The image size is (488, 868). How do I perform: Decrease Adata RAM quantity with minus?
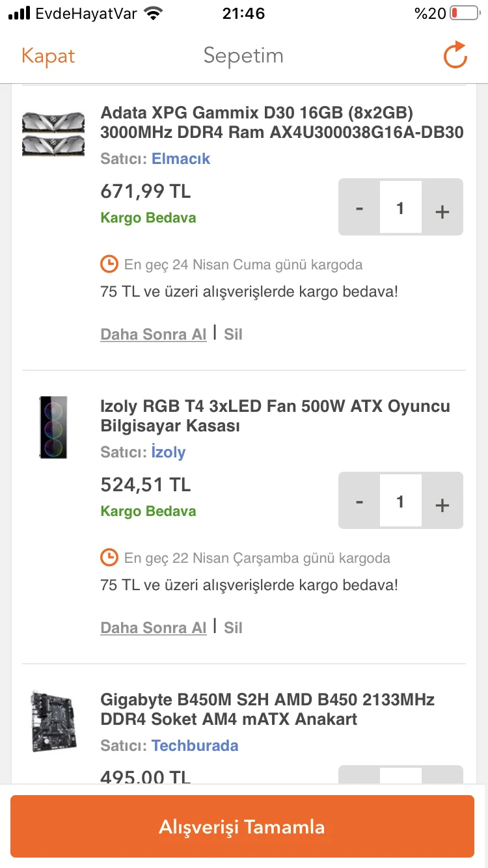coord(359,208)
